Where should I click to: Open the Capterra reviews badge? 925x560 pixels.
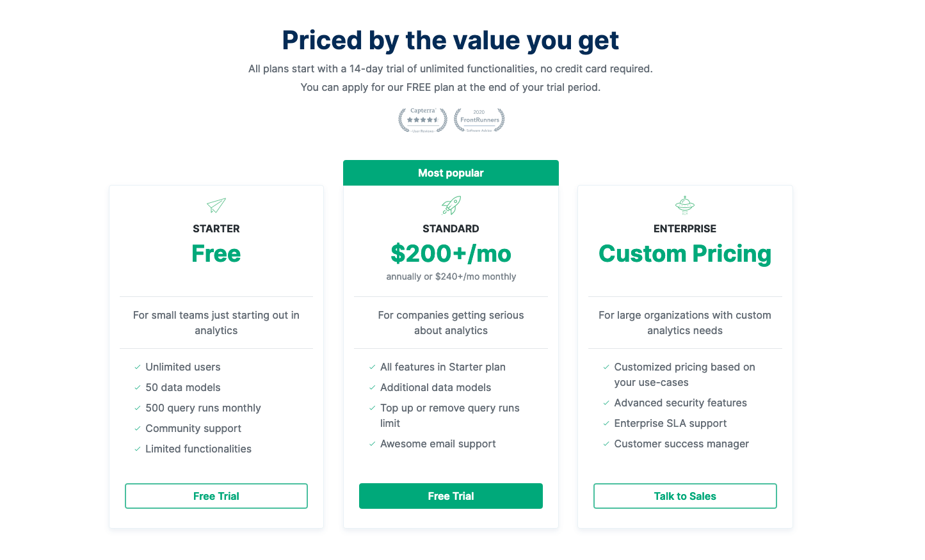point(422,120)
